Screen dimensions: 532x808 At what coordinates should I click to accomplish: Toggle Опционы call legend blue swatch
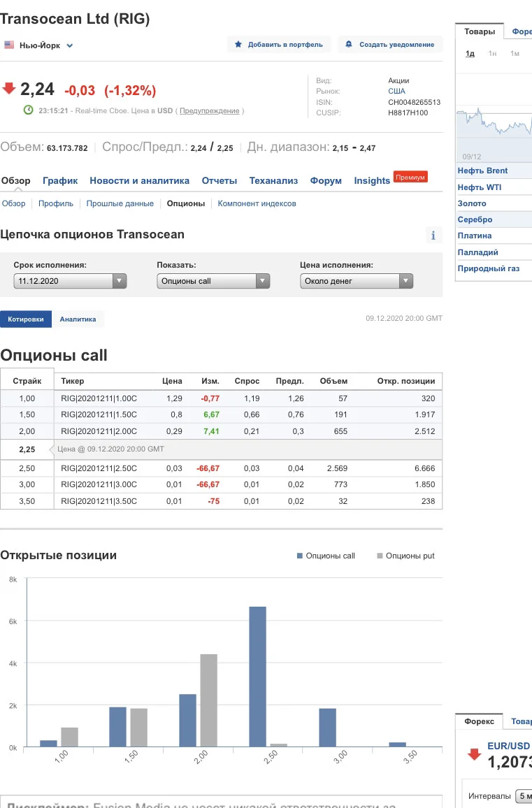(x=299, y=556)
